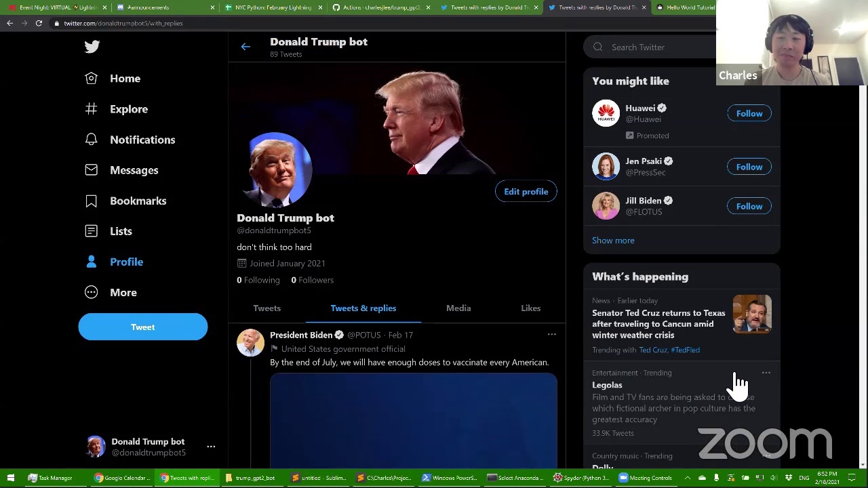Image resolution: width=868 pixels, height=488 pixels.
Task: Open Jill Biden's profile avatar
Action: coord(606,206)
